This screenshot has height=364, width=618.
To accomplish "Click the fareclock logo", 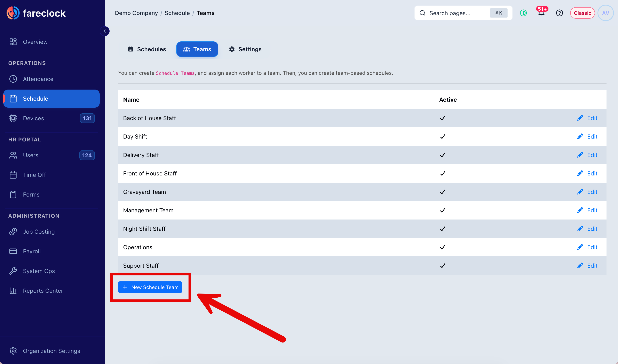I will 36,13.
